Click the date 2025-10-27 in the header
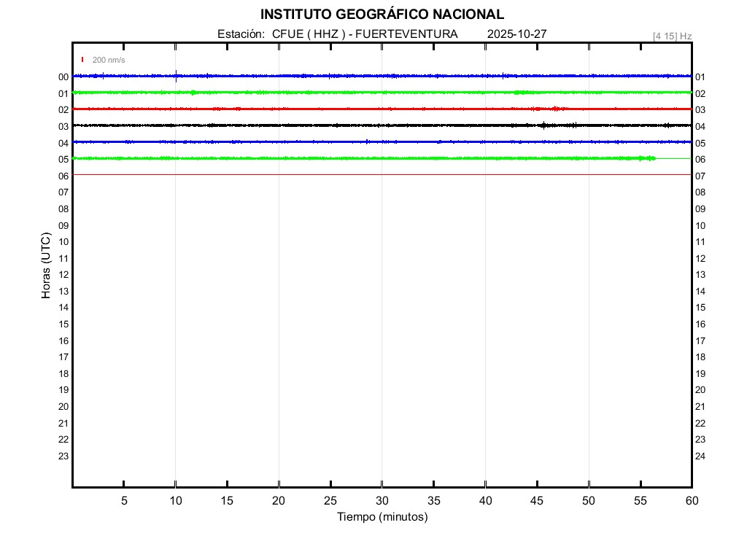The height and width of the screenshot is (560, 747). [516, 34]
